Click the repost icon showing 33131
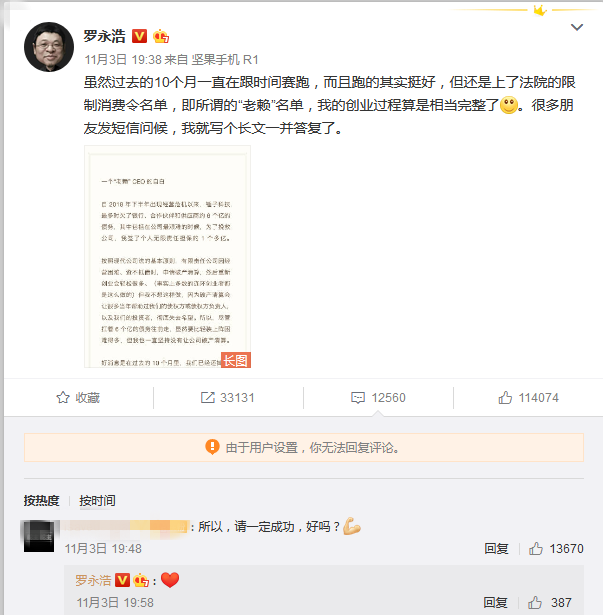 208,397
